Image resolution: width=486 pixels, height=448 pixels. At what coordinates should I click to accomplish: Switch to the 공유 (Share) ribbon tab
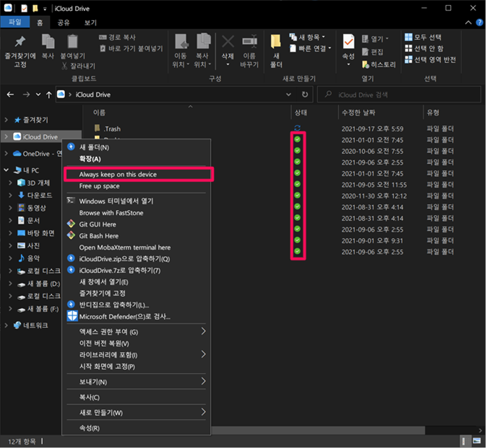63,22
